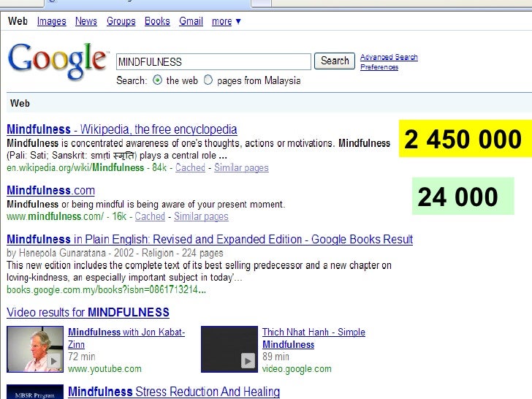Open Mindfulness.com result title

[51, 190]
